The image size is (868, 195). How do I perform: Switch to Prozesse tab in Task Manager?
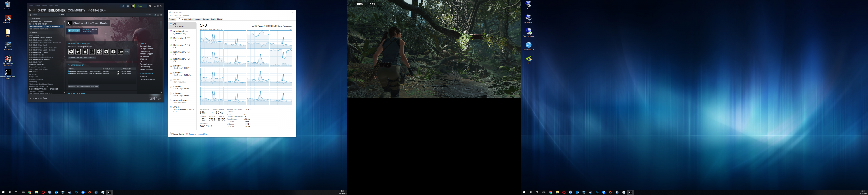(172, 19)
